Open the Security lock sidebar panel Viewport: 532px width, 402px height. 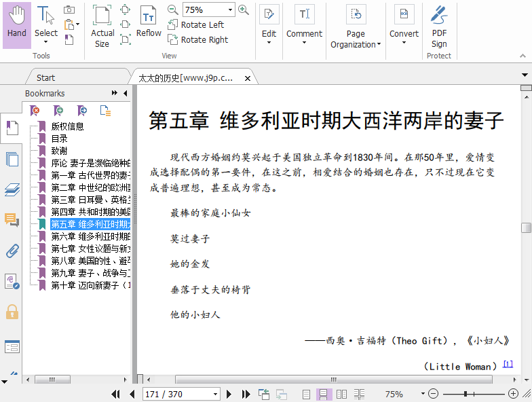pyautogui.click(x=12, y=312)
